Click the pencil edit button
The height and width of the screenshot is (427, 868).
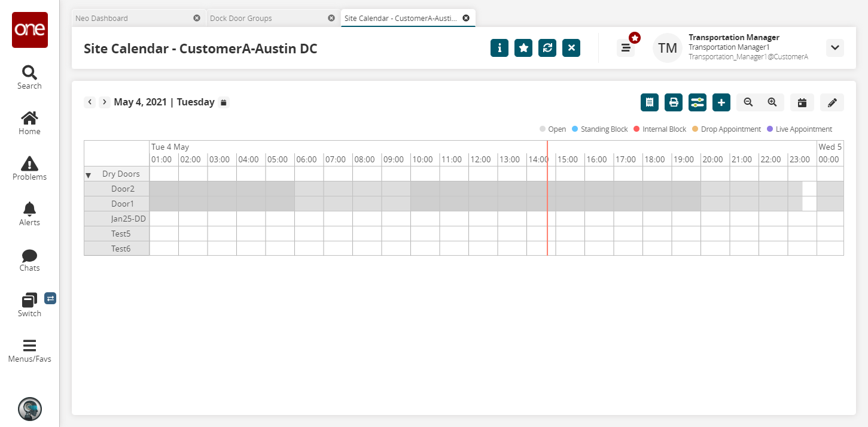coord(832,102)
